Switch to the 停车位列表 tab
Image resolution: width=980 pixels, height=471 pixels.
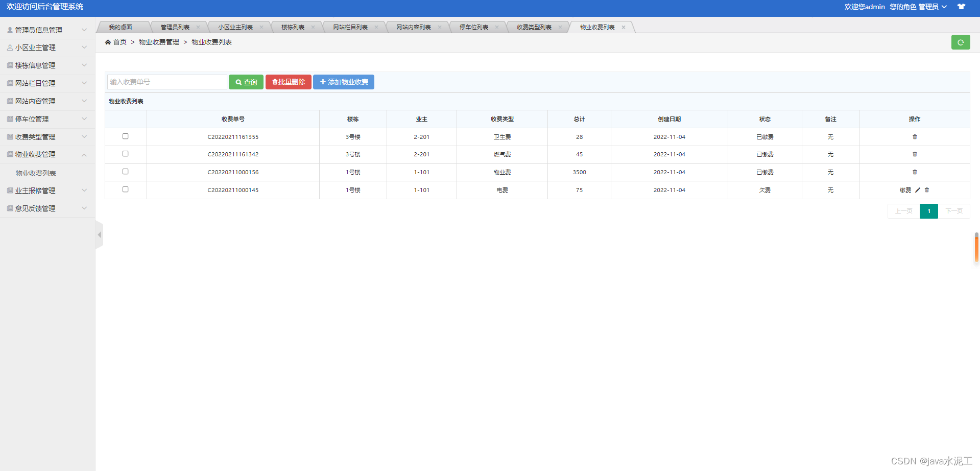(474, 27)
